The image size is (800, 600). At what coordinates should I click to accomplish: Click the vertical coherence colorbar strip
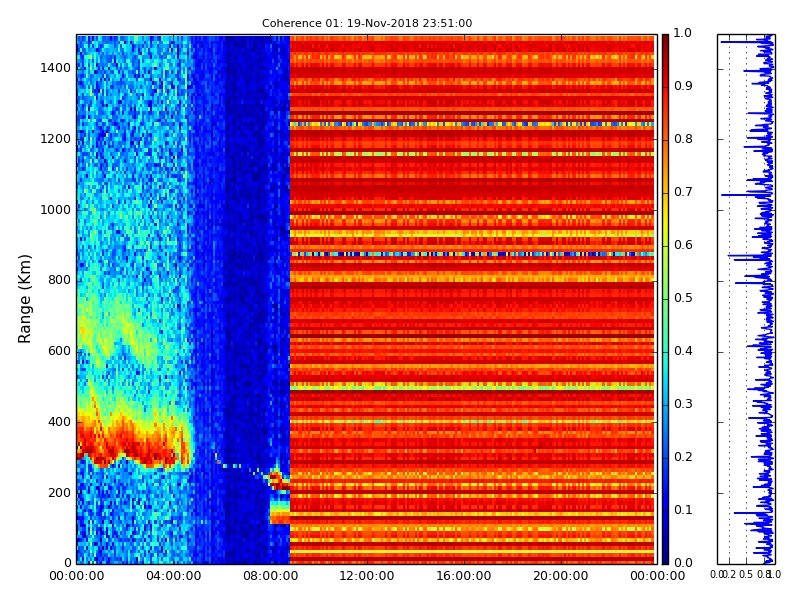(665, 299)
